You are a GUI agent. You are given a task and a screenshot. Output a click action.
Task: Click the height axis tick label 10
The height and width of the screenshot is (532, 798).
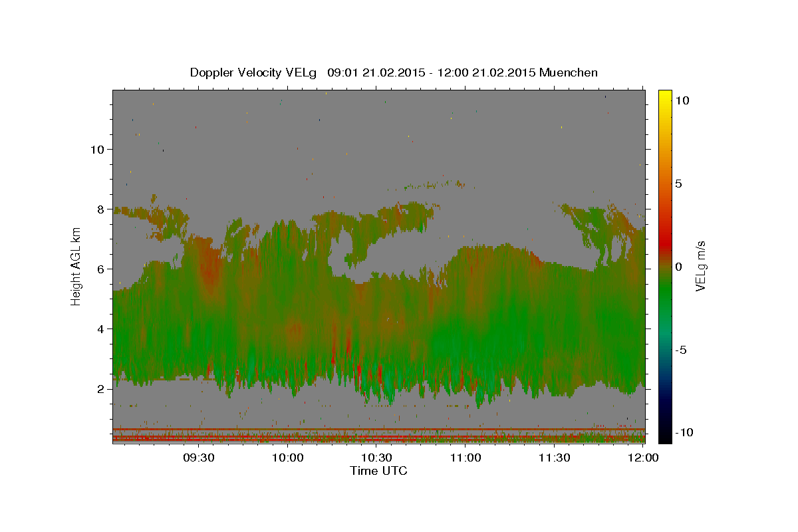click(x=98, y=150)
